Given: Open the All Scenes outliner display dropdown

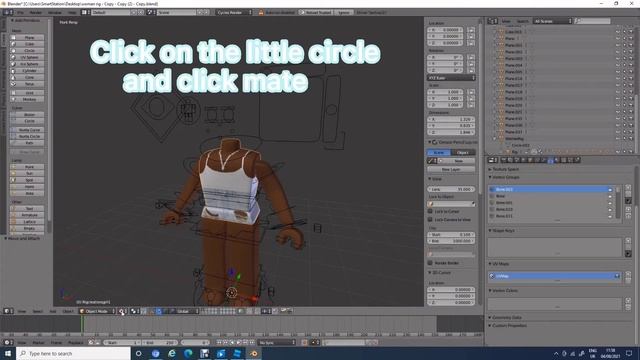Looking at the screenshot, I should 553,21.
